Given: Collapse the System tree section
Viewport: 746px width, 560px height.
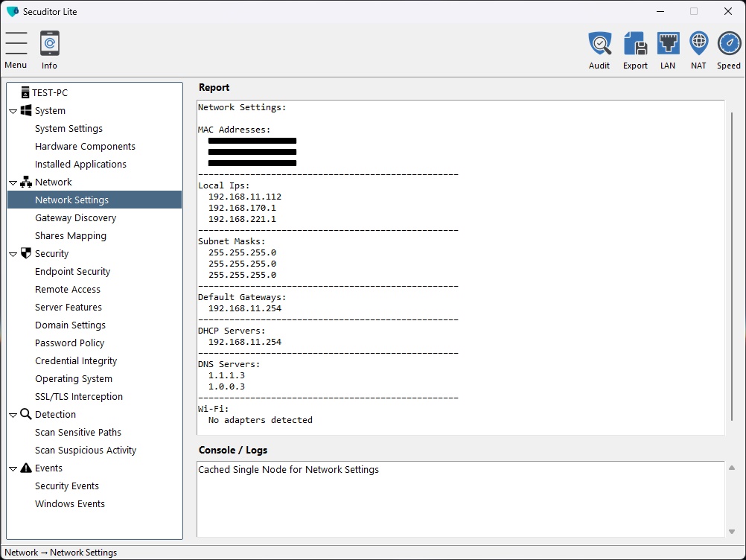Looking at the screenshot, I should [x=13, y=112].
